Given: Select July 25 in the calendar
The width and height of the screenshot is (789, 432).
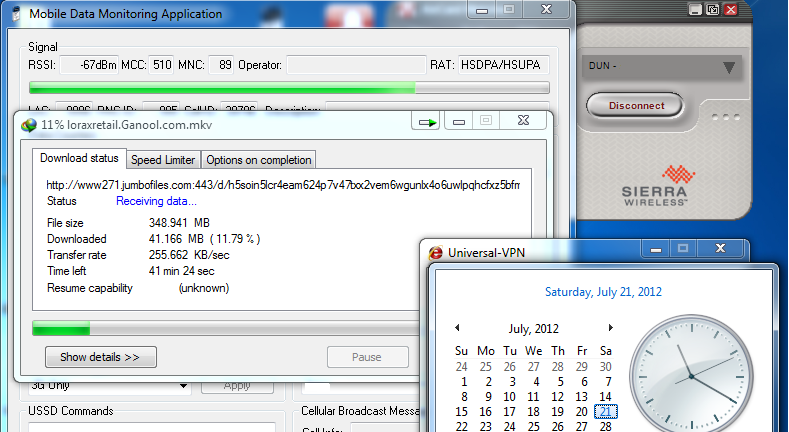Looking at the screenshot, I should (x=533, y=426).
